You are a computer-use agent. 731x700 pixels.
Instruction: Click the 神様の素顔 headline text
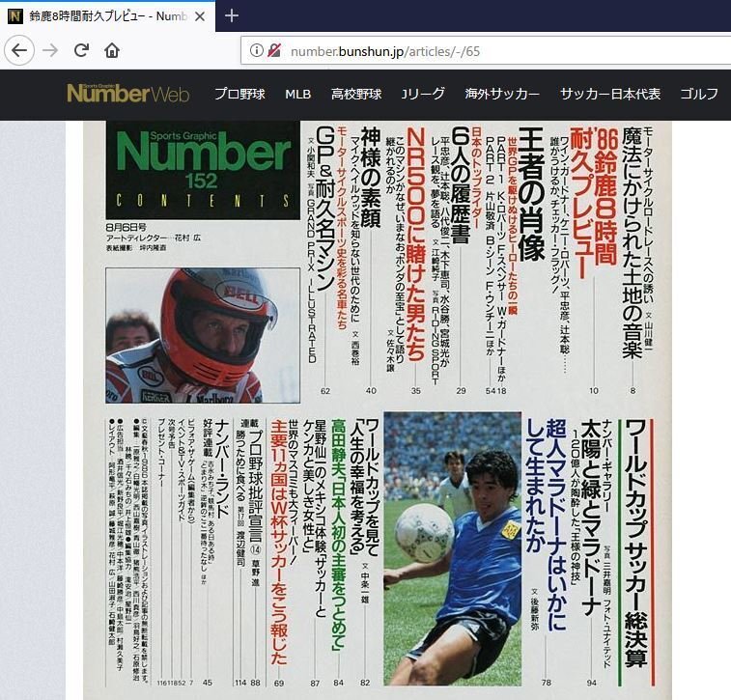click(x=371, y=177)
